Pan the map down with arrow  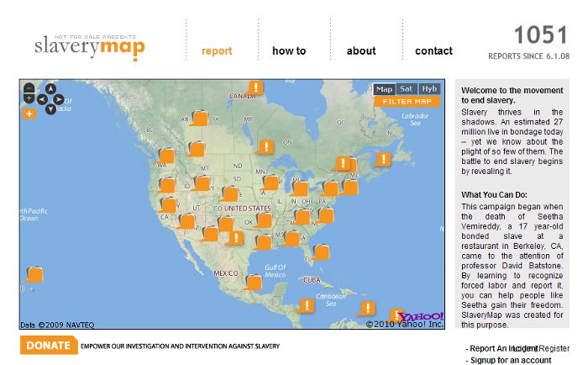pos(50,108)
